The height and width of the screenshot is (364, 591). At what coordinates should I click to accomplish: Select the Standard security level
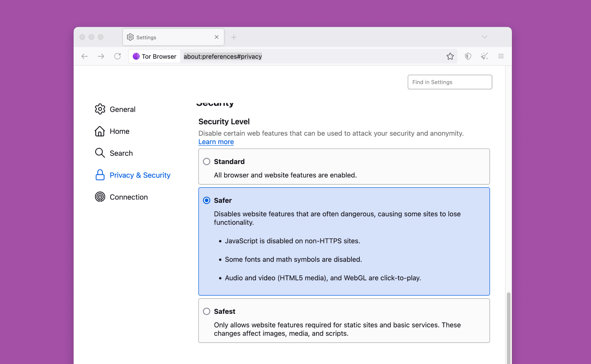coord(207,162)
